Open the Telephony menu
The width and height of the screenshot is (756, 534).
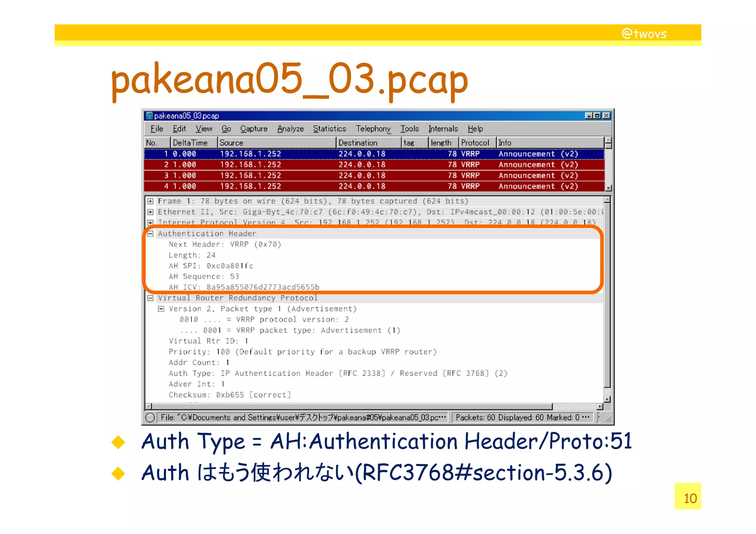point(373,129)
